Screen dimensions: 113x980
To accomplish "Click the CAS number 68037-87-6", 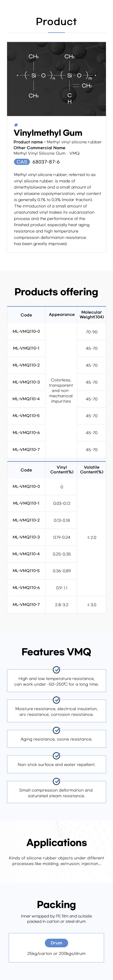I will (46, 162).
